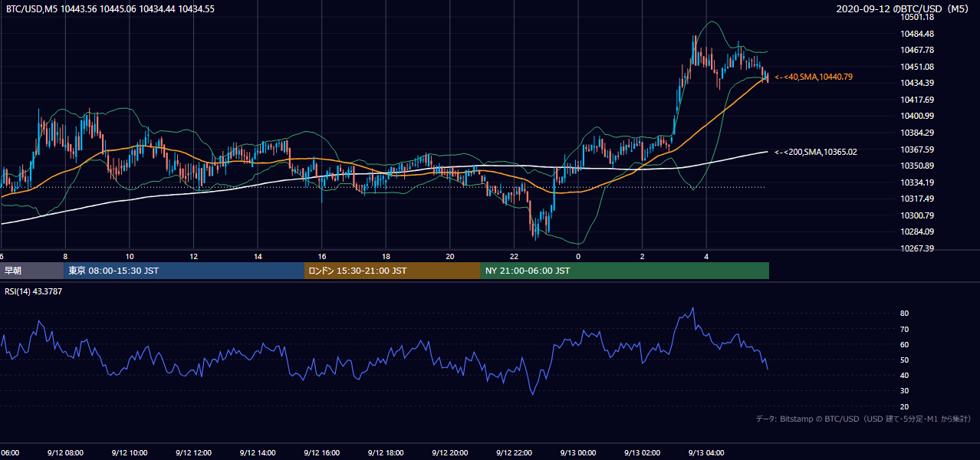Click the price axis label 10434.39
Screen dimensions: 980x460
916,83
